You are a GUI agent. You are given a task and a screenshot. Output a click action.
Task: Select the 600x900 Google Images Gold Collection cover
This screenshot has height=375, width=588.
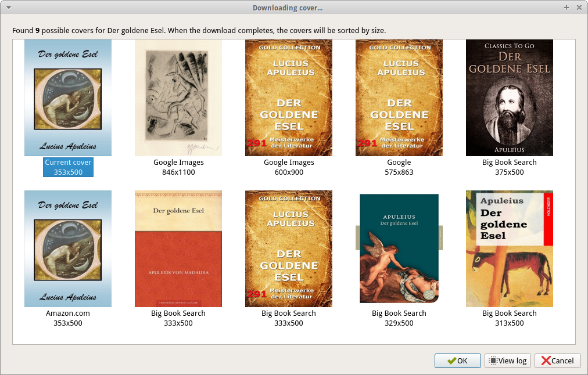point(289,98)
